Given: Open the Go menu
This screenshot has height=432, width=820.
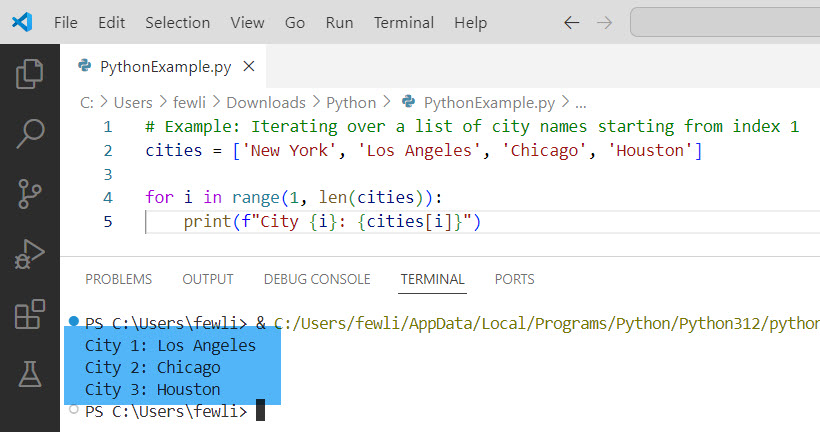Looking at the screenshot, I should (295, 22).
